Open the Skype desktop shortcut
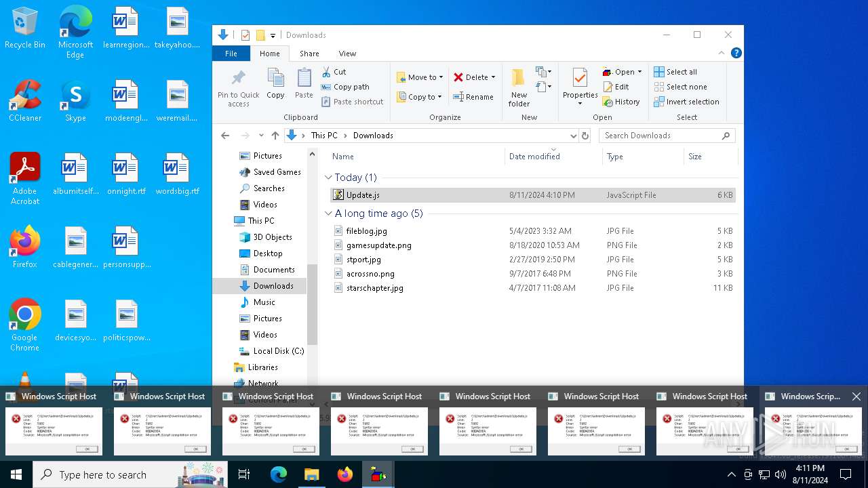 [75, 102]
